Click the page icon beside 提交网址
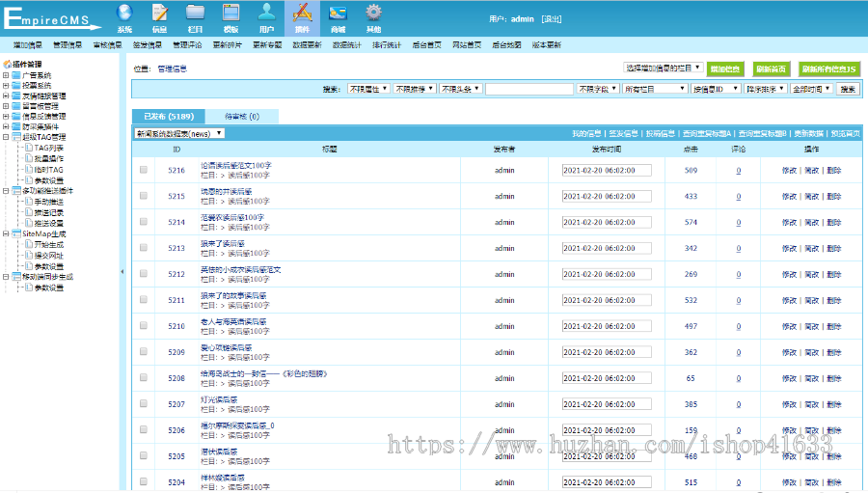This screenshot has height=493, width=868. pos(29,256)
